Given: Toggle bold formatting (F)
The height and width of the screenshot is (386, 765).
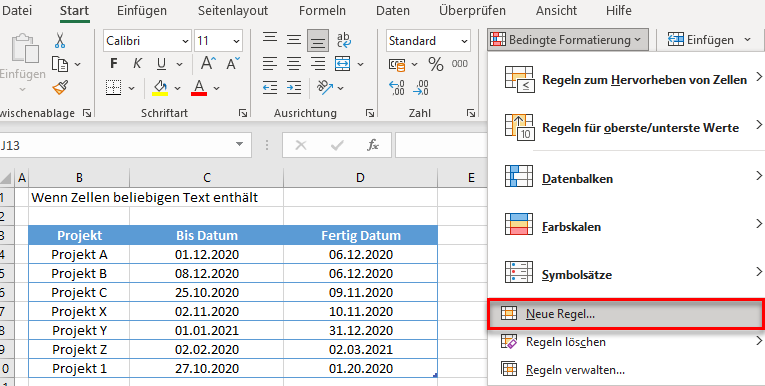Looking at the screenshot, I should click(114, 63).
